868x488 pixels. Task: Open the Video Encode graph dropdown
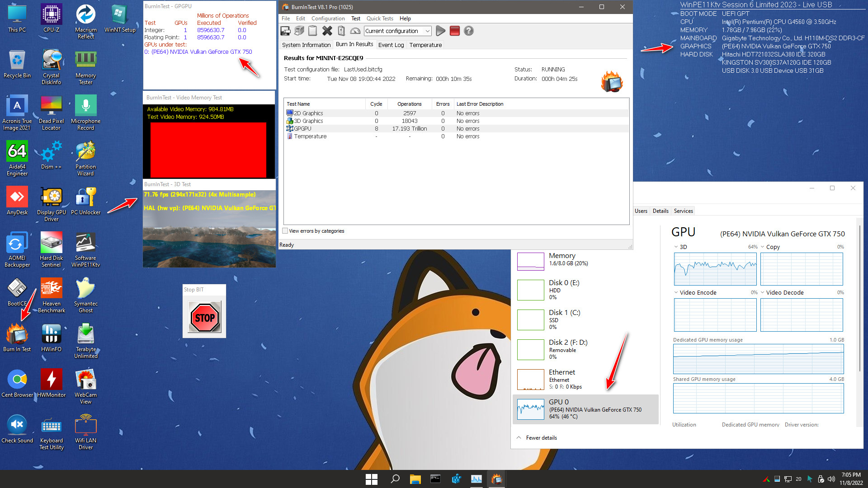(676, 293)
